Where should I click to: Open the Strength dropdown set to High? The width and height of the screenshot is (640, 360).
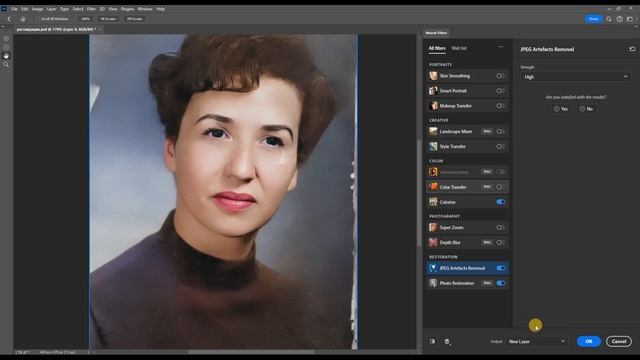575,77
